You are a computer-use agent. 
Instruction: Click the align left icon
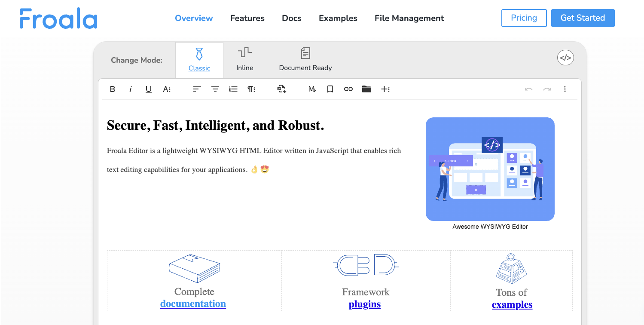pyautogui.click(x=196, y=89)
